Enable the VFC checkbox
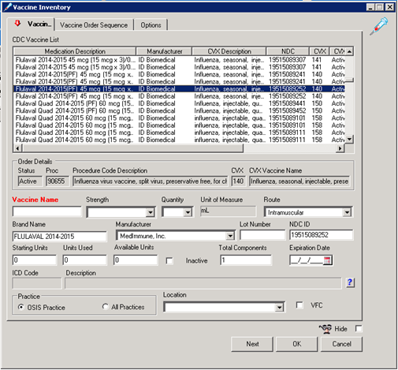398x370 pixels. (x=300, y=305)
